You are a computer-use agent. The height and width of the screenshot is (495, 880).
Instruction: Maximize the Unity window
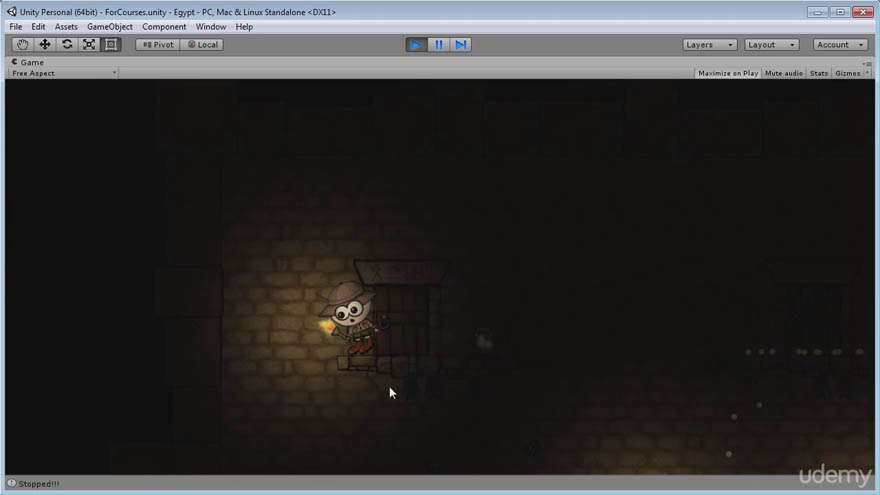[x=840, y=12]
